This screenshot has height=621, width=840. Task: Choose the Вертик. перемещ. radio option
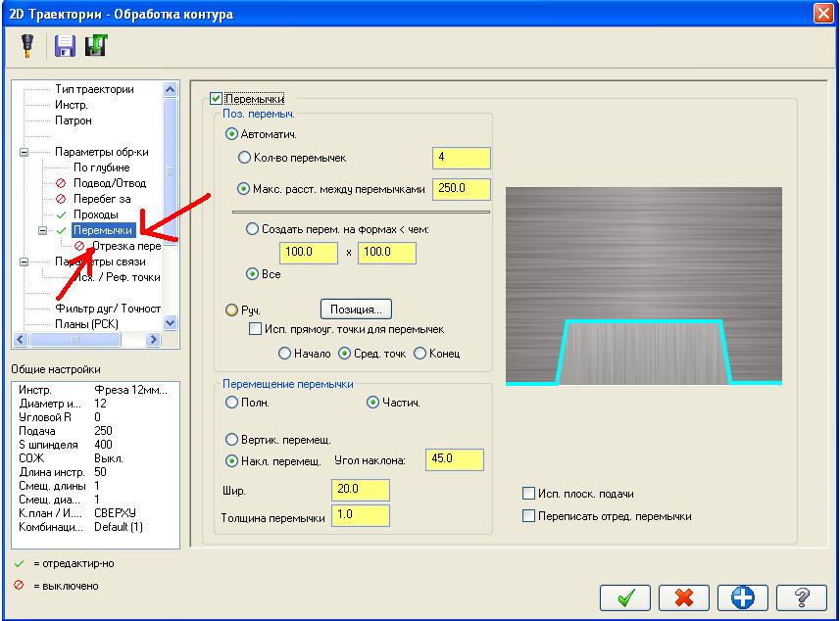point(231,440)
